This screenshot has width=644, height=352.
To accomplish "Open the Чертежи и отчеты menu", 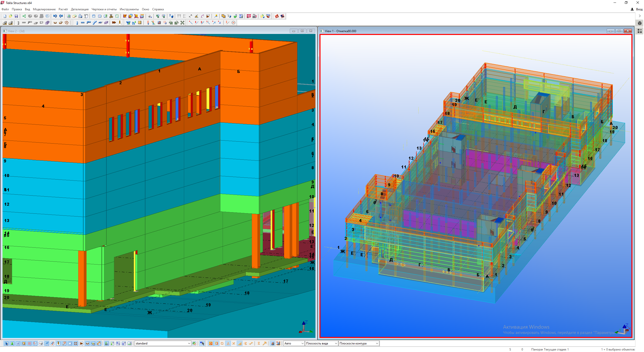I will tap(104, 9).
